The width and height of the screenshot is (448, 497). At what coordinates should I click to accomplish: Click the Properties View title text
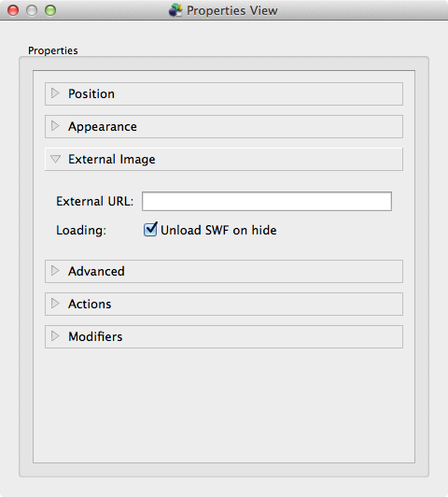[x=232, y=11]
